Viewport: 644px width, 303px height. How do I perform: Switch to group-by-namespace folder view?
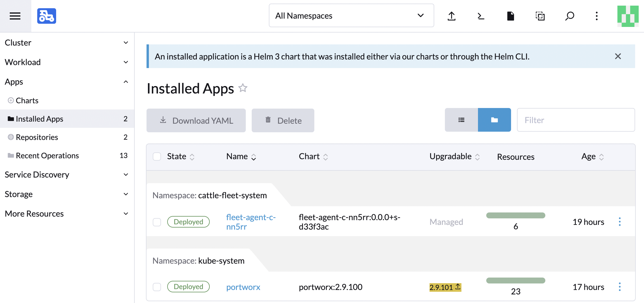pos(495,120)
